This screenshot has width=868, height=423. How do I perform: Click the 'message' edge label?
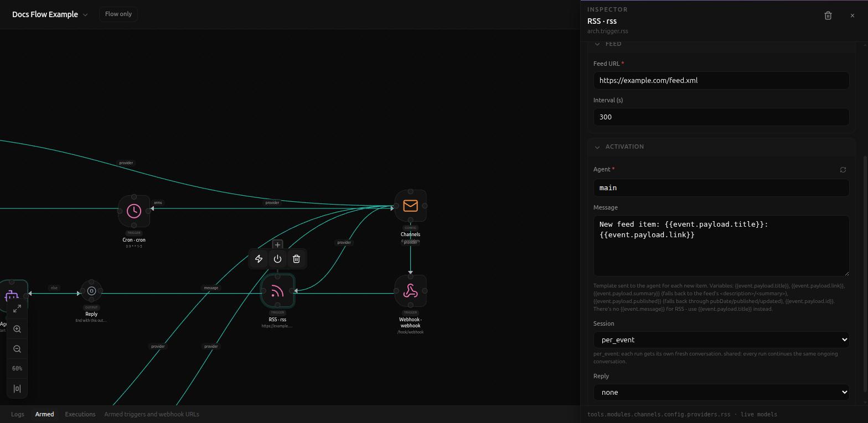point(211,288)
